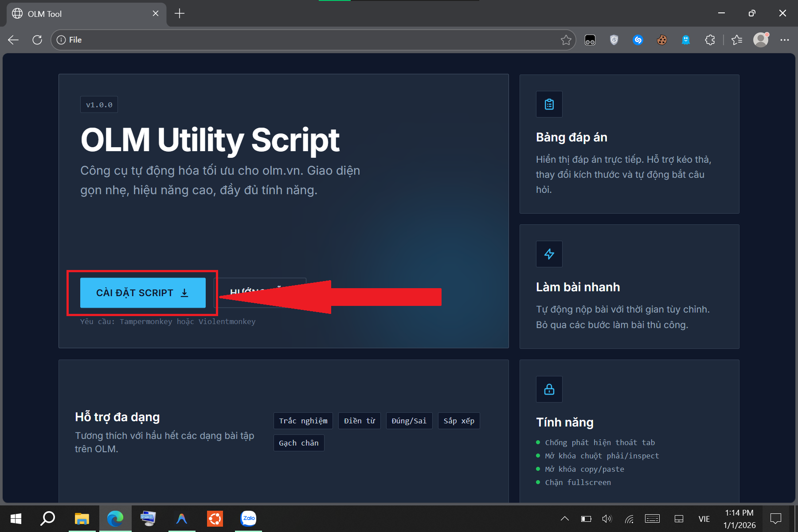
Task: Select the Trắc nghiệm tag
Action: [303, 420]
